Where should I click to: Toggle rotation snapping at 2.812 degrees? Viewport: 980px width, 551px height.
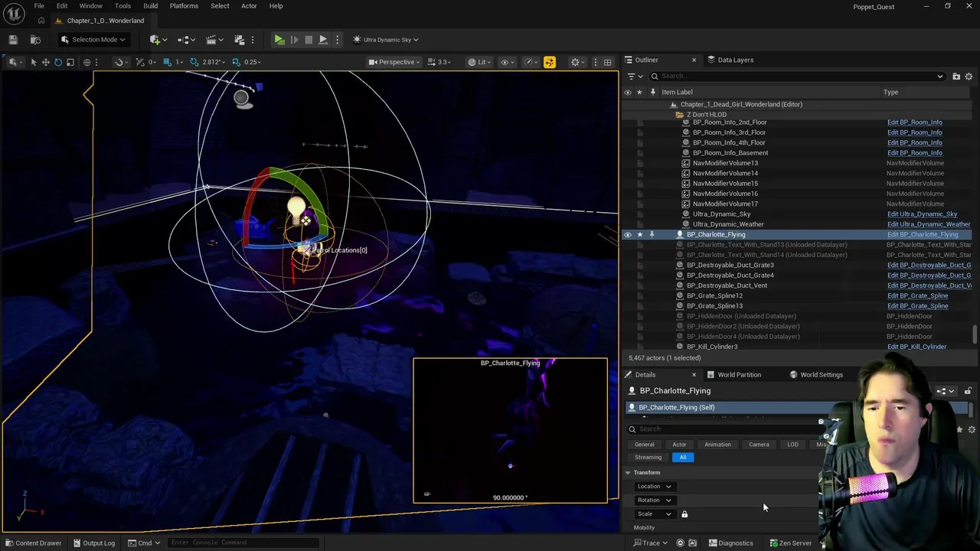point(195,62)
